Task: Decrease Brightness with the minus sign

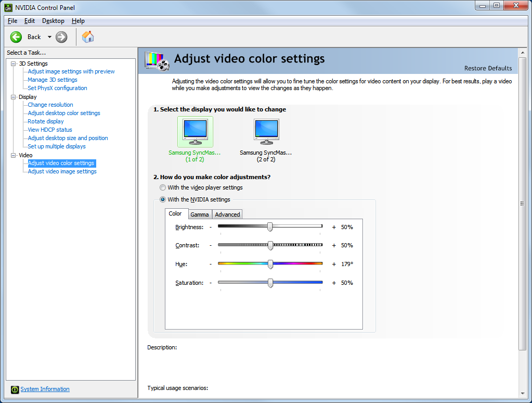Action: click(211, 227)
